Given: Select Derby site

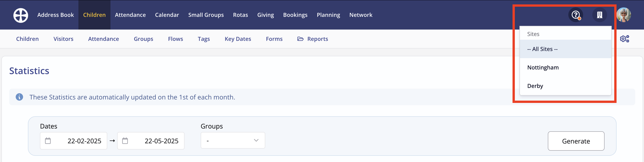Looking at the screenshot, I should [x=565, y=86].
